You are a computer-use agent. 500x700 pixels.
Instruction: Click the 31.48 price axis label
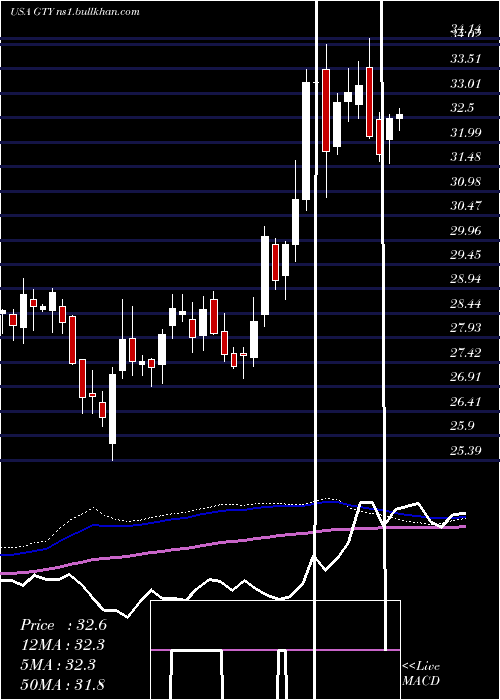click(465, 157)
